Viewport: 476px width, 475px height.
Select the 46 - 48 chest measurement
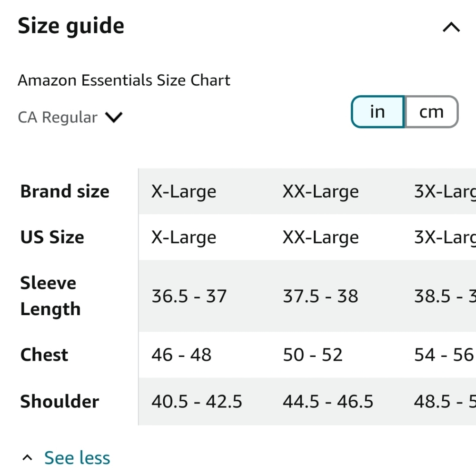click(181, 354)
